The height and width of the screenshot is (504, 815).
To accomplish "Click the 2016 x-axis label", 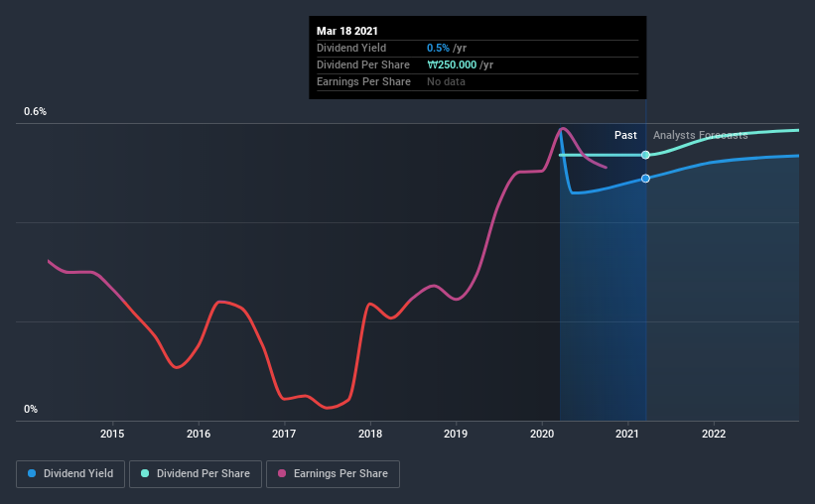I will (199, 434).
